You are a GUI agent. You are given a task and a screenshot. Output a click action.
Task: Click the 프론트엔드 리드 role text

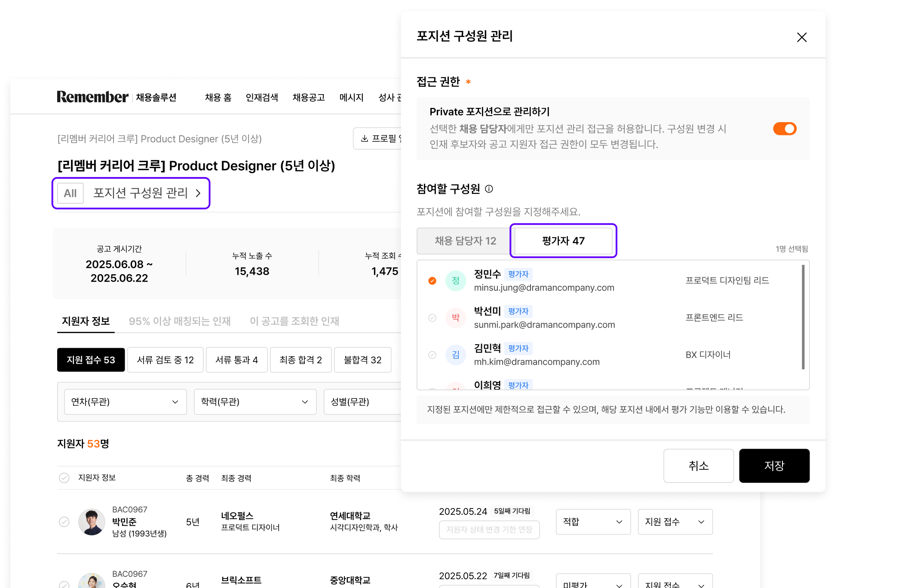coord(714,317)
